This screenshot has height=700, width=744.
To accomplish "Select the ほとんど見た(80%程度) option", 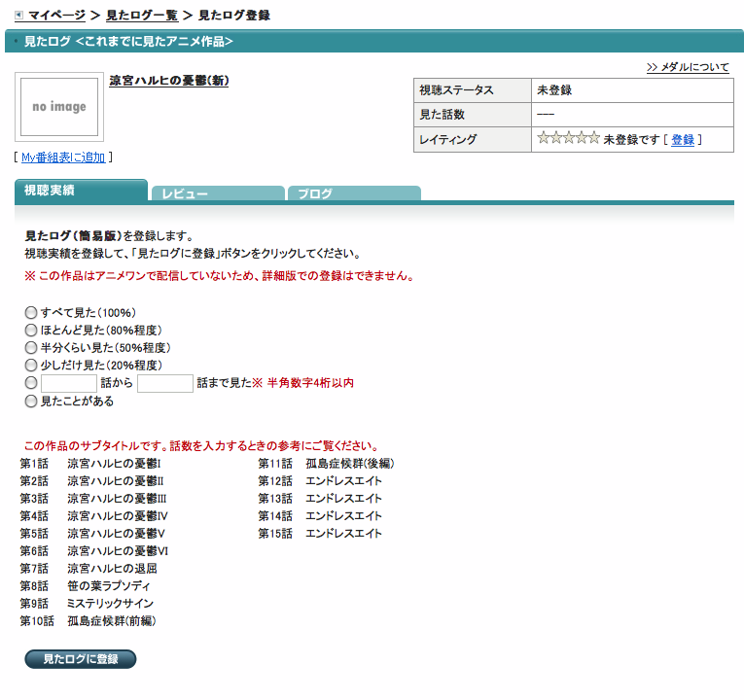I will 31,331.
